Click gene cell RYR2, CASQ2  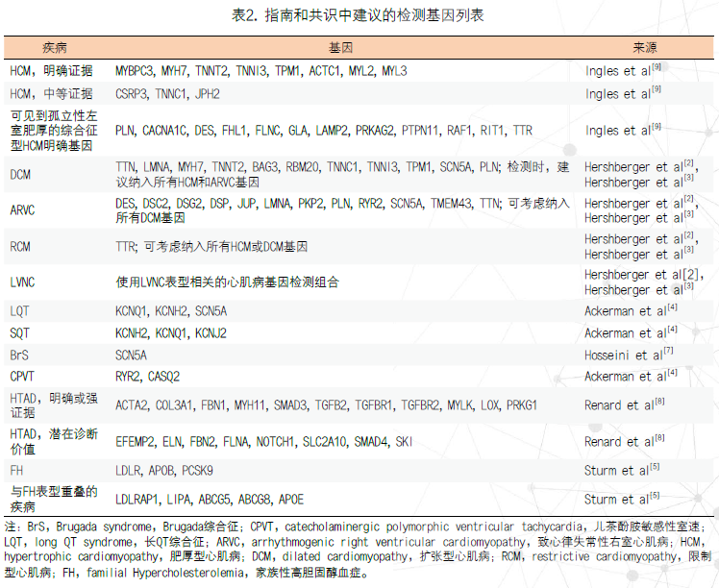coord(147,377)
